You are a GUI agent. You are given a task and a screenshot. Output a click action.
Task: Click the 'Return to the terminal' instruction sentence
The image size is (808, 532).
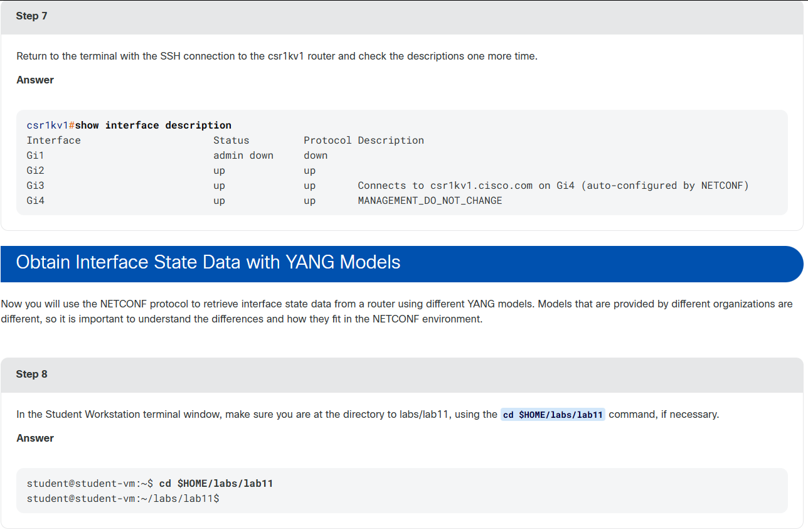click(277, 56)
